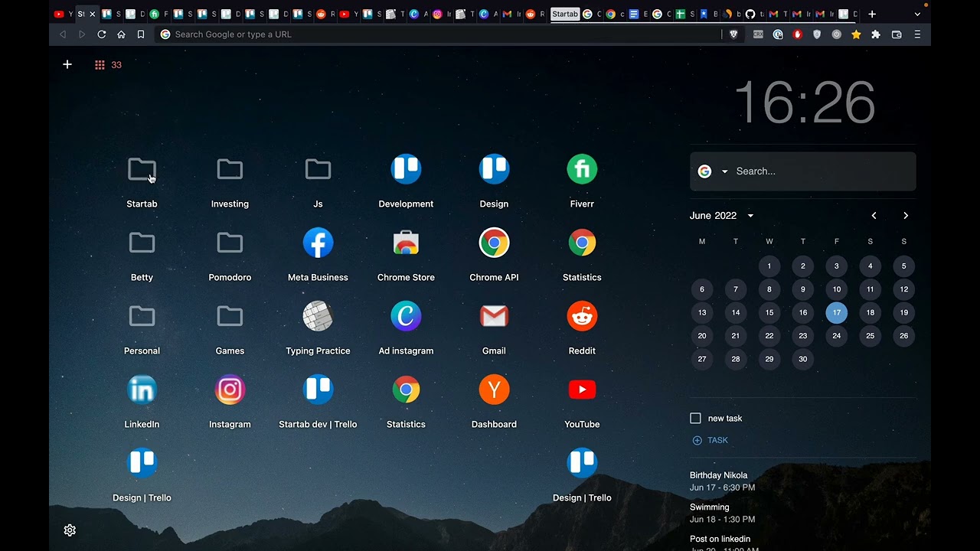Image resolution: width=980 pixels, height=551 pixels.
Task: Open the Design | Trello shortcut below YouTube
Action: coord(582,463)
